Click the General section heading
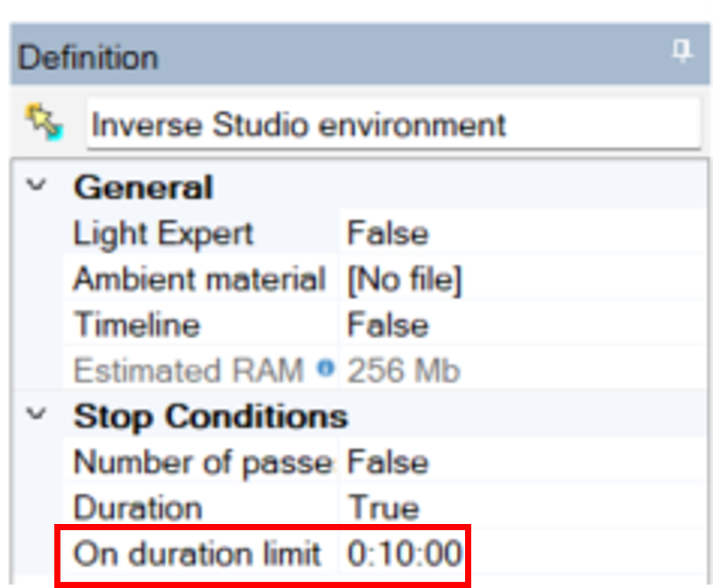 [x=144, y=187]
